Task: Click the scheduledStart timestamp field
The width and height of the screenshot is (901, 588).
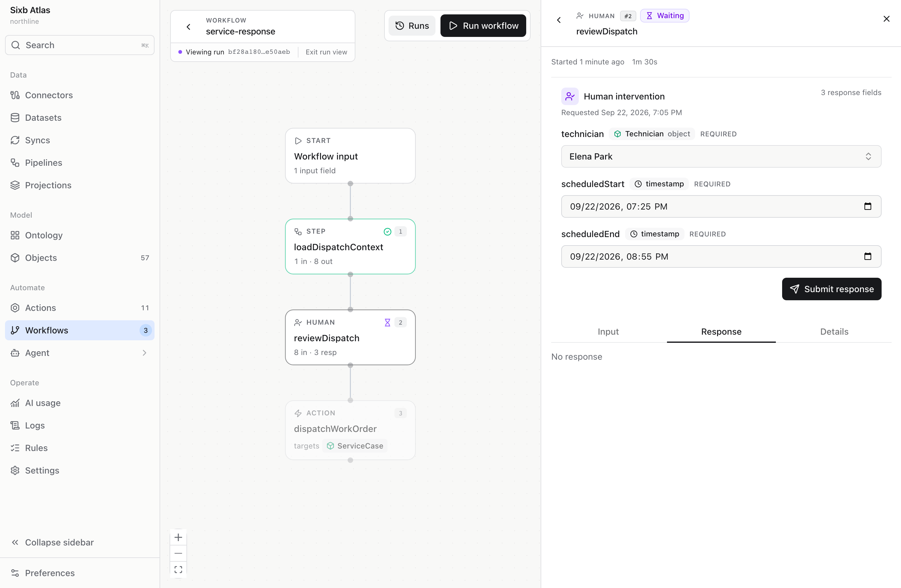Action: pos(721,206)
